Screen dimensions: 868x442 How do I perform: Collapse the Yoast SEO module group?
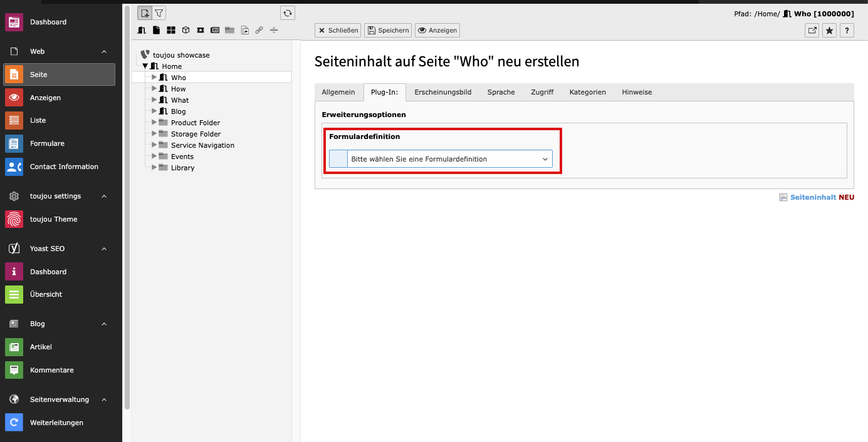click(x=104, y=249)
